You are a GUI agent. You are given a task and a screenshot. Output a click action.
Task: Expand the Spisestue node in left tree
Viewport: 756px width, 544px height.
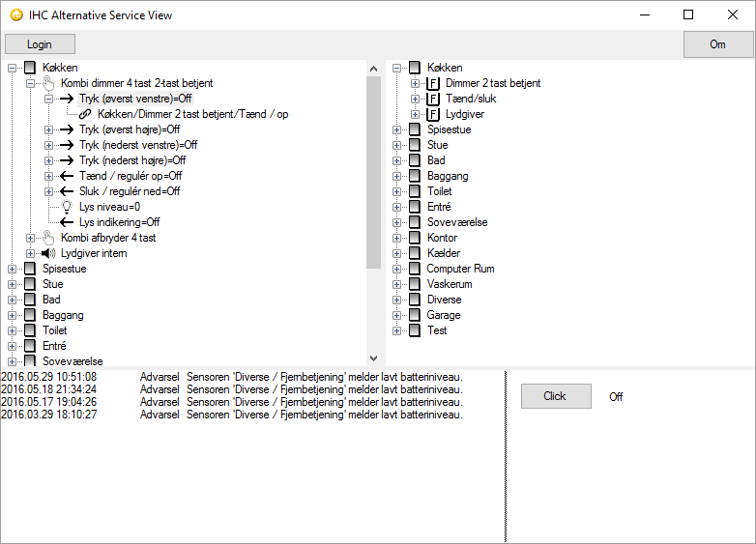tap(12, 269)
